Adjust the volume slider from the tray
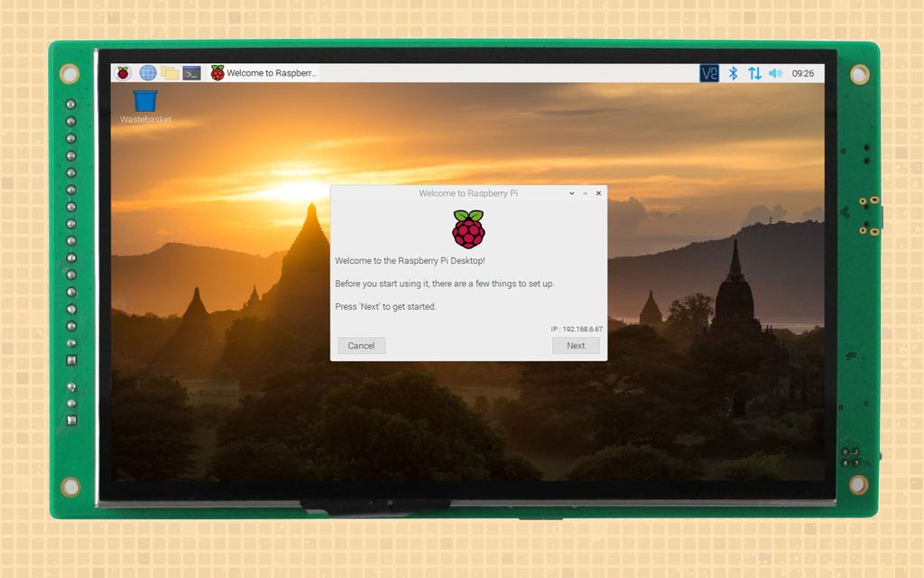This screenshot has width=924, height=578. point(776,72)
